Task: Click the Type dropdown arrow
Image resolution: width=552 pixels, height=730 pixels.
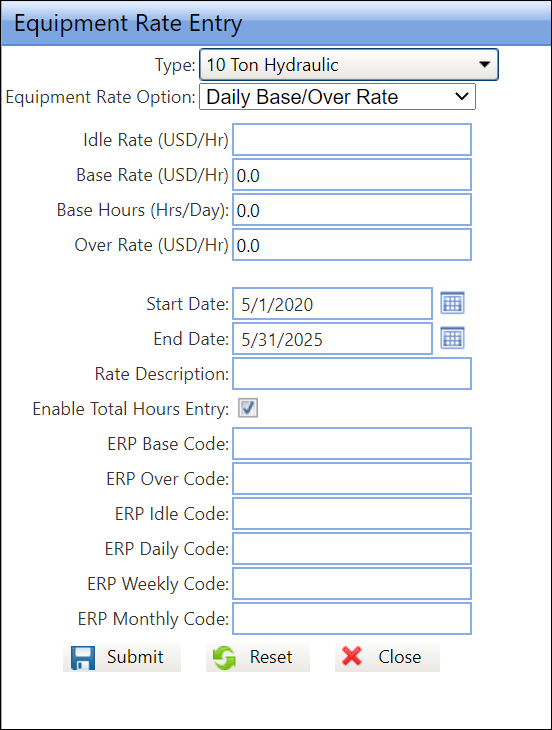Action: [485, 64]
